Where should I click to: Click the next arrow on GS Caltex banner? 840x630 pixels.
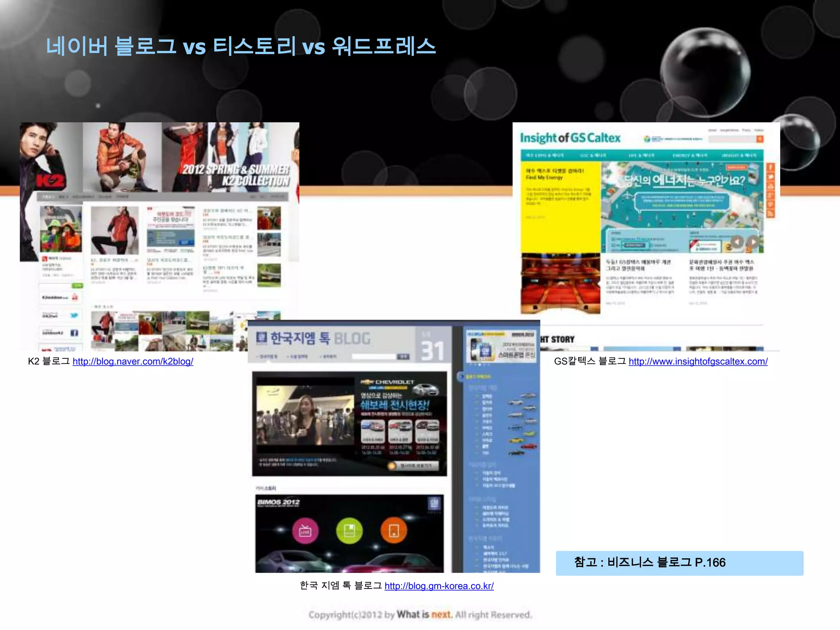point(753,242)
